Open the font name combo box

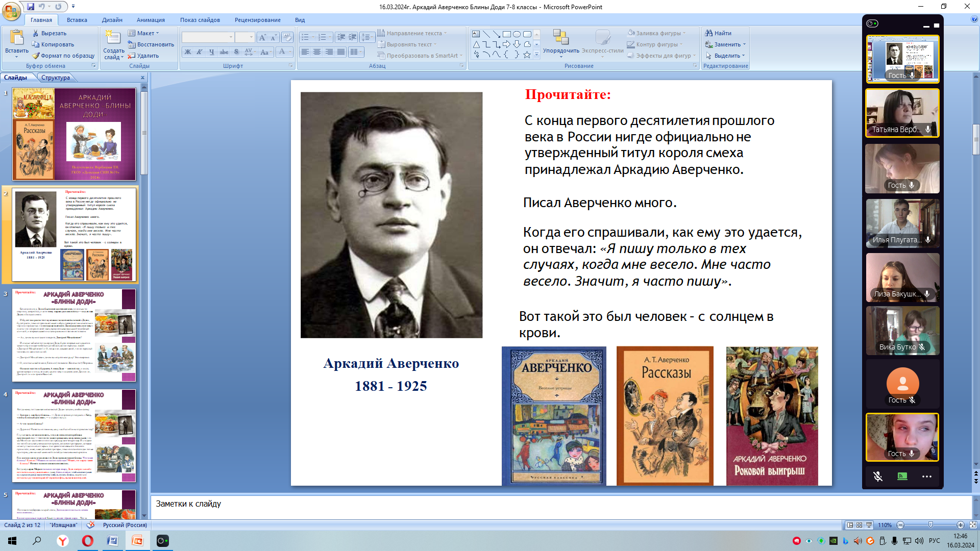(x=208, y=37)
